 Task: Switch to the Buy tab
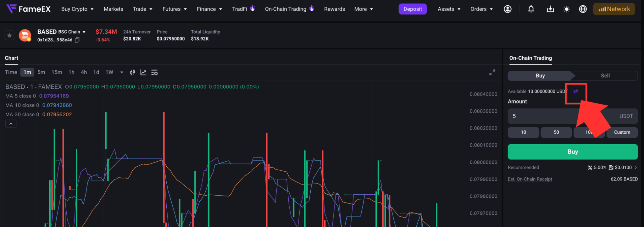pyautogui.click(x=540, y=76)
